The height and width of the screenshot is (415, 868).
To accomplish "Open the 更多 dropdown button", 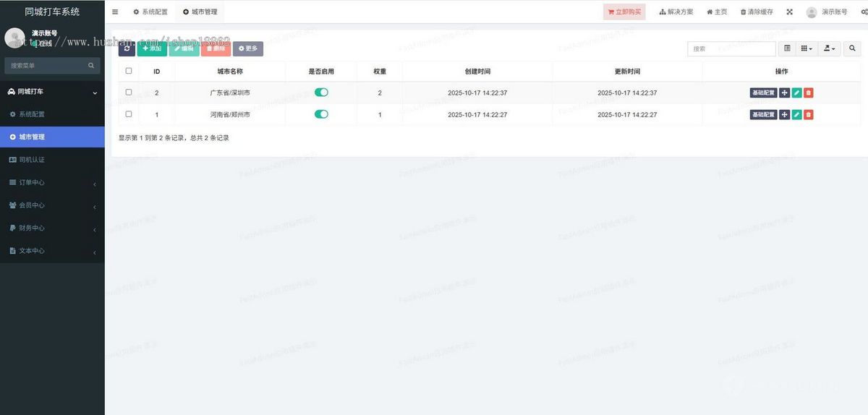I will 247,48.
